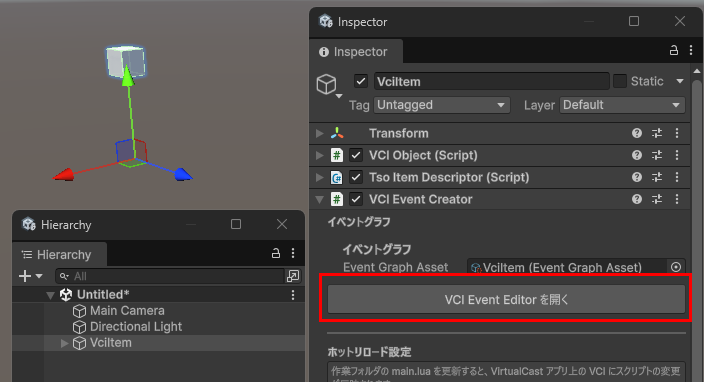Open VCI Event Creator more options menu
Image resolution: width=704 pixels, height=382 pixels.
[677, 199]
